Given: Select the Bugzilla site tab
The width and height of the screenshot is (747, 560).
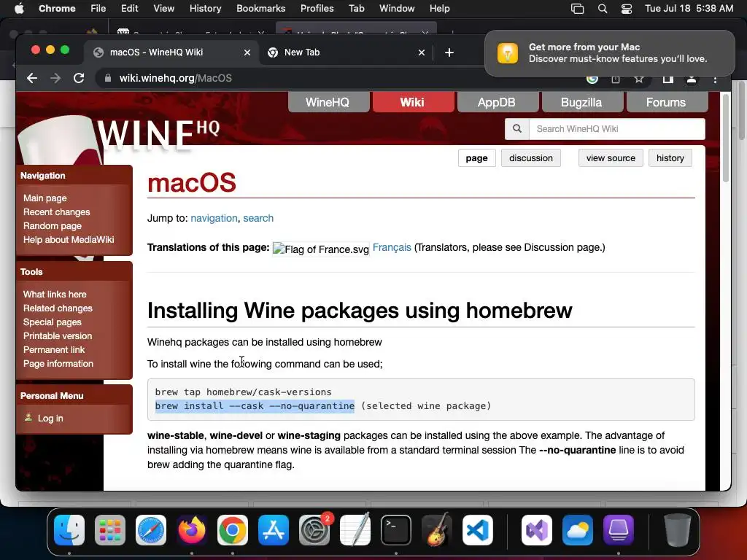Looking at the screenshot, I should click(x=581, y=102).
